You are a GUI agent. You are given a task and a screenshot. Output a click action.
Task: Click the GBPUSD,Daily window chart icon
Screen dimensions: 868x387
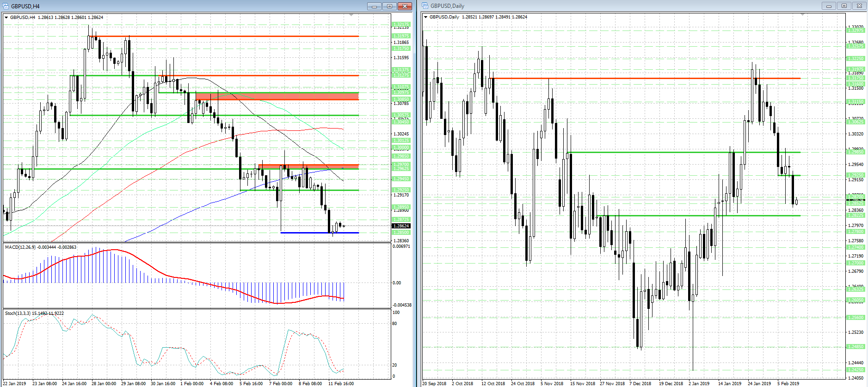pyautogui.click(x=425, y=6)
